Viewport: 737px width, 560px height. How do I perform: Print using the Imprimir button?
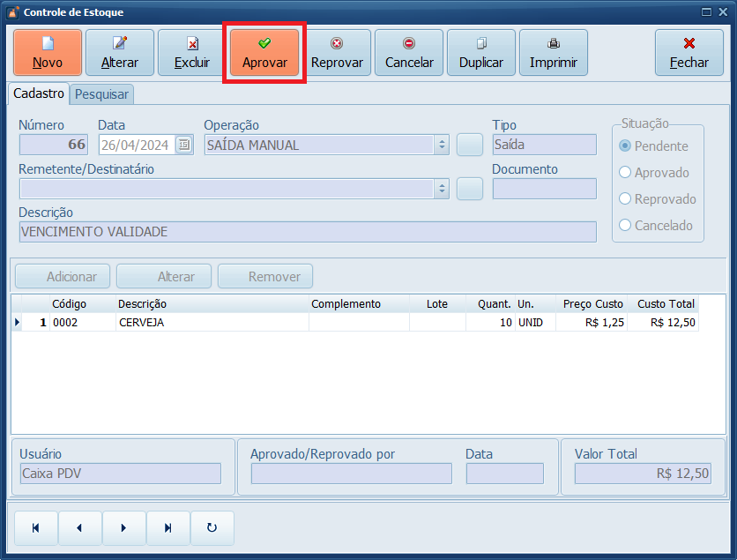click(554, 53)
